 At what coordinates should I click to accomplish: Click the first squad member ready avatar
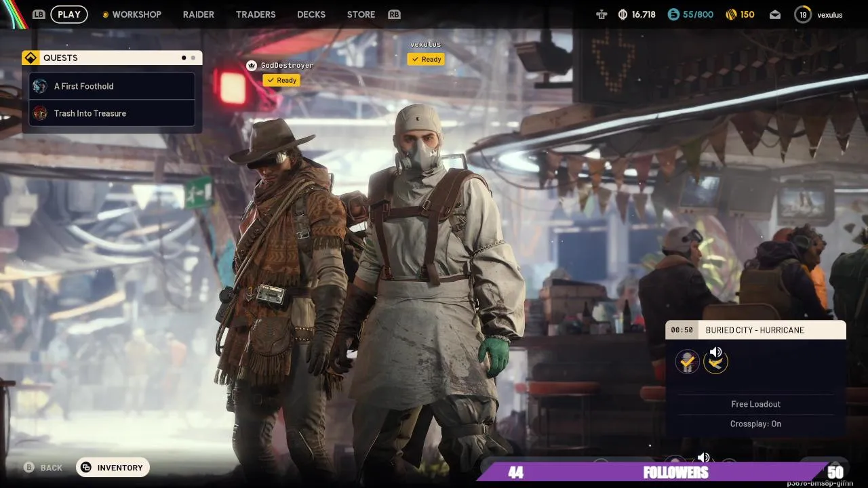click(688, 361)
